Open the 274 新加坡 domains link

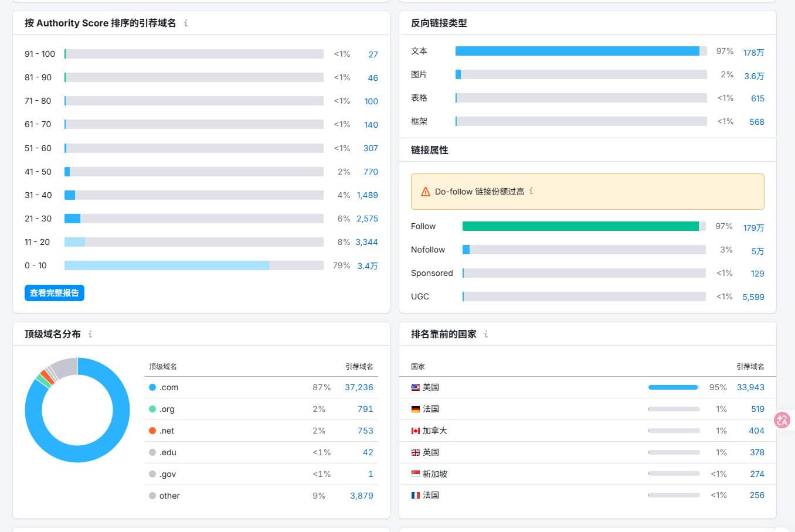(x=757, y=474)
